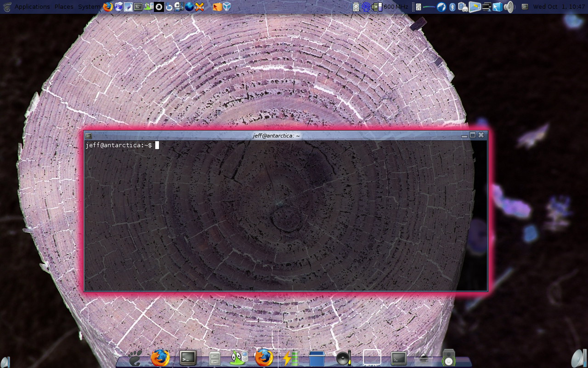The width and height of the screenshot is (588, 368).
Task: Open the network monitors warning tray icon
Action: pos(486,7)
